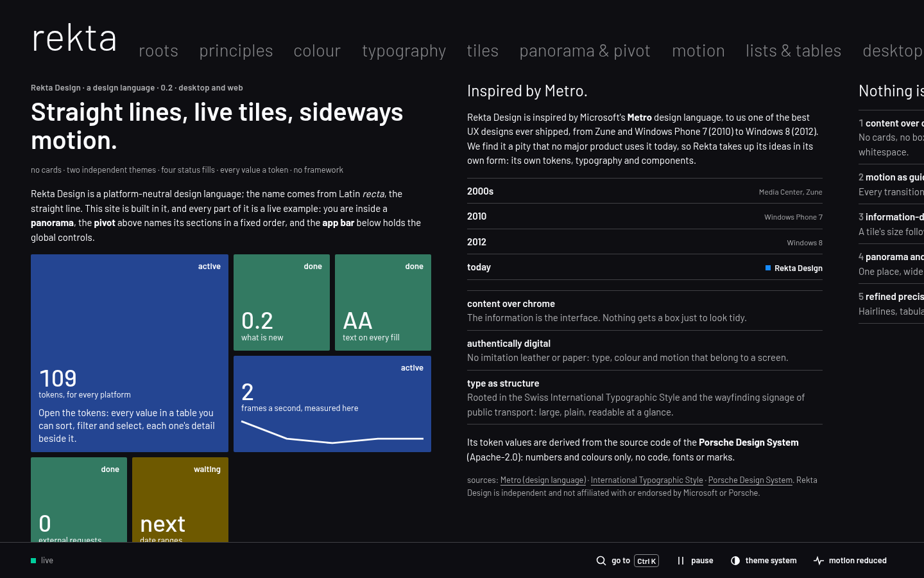Toggle motion reduced setting
Screen dimensions: 924x578
click(850, 561)
